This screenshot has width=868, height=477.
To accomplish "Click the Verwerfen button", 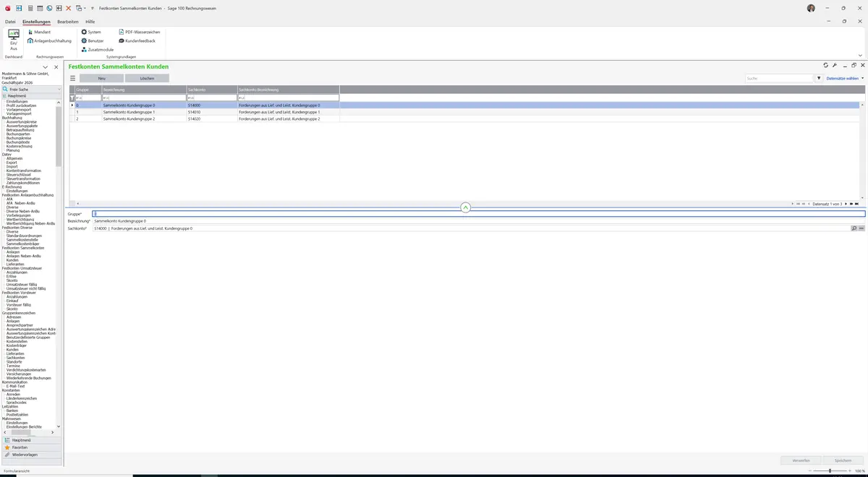I will click(801, 460).
